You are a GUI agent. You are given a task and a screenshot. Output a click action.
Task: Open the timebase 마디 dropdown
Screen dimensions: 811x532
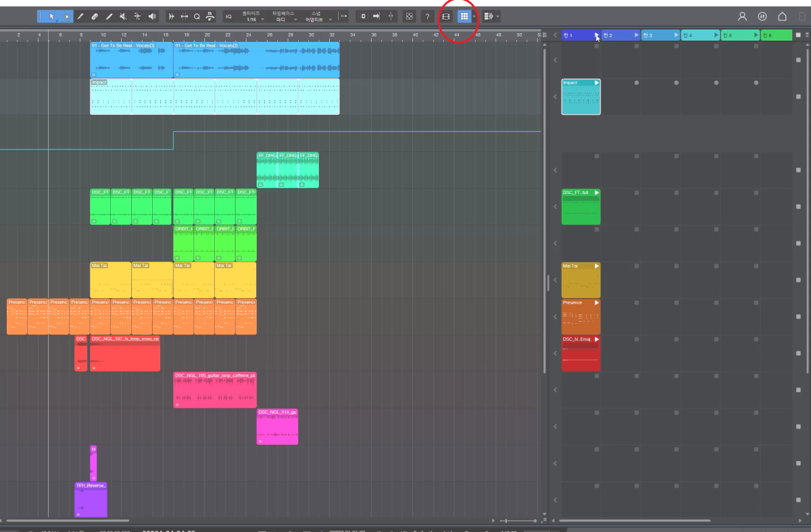click(284, 20)
